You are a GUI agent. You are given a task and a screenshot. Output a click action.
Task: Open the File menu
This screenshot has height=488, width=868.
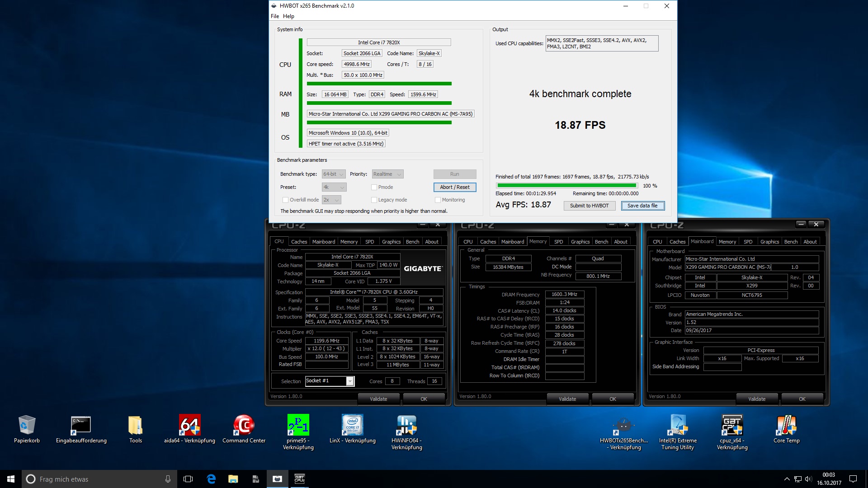[x=275, y=16]
